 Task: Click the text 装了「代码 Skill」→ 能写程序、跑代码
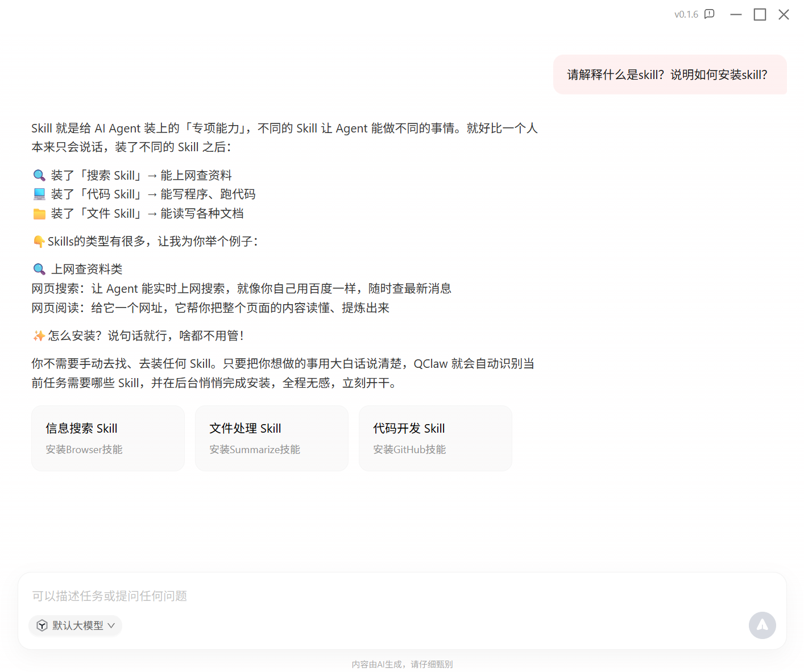pos(154,194)
